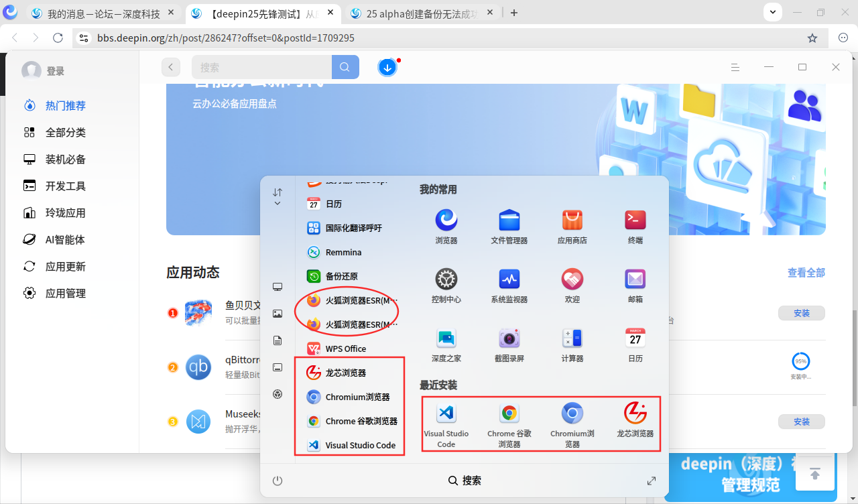Open Visual Studio Code under 最近安装
The width and height of the screenshot is (858, 504).
[446, 413]
